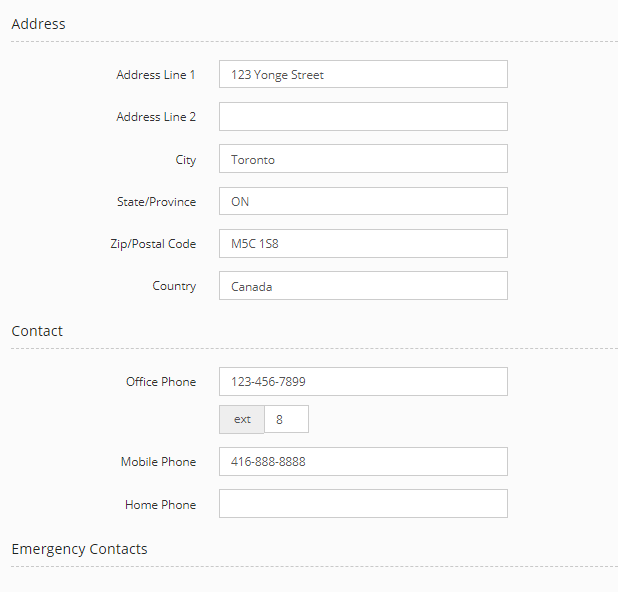Click the City field containing Toronto
Image resolution: width=618 pixels, height=592 pixels.
[363, 159]
